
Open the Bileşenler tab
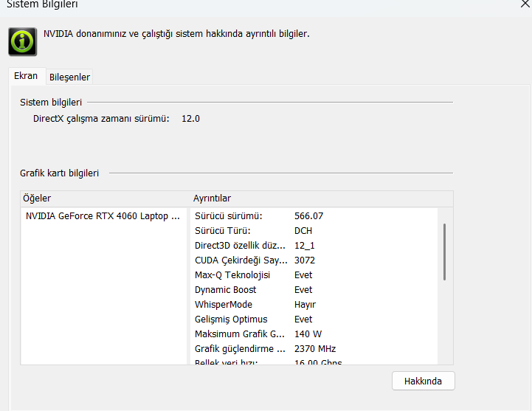pyautogui.click(x=69, y=77)
